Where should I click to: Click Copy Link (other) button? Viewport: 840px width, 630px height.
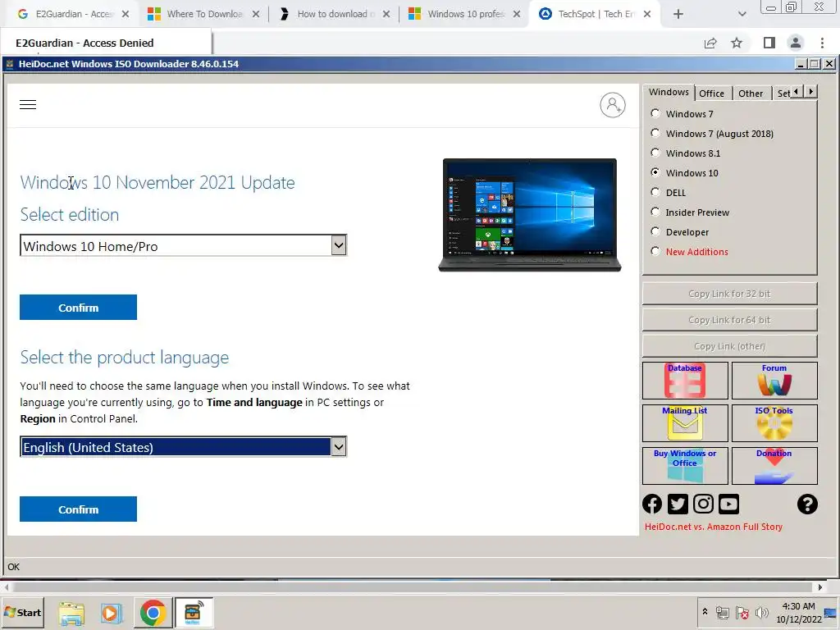pyautogui.click(x=729, y=346)
